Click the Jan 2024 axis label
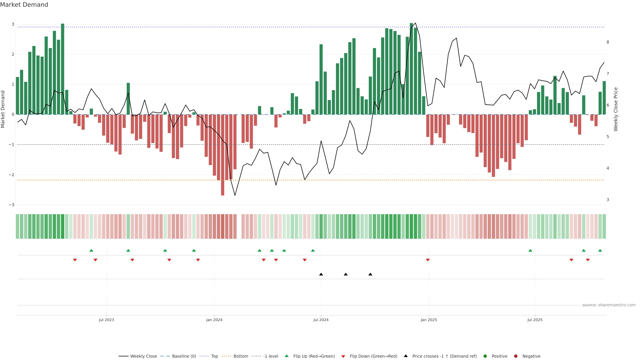The width and height of the screenshot is (644, 362). coord(214,320)
